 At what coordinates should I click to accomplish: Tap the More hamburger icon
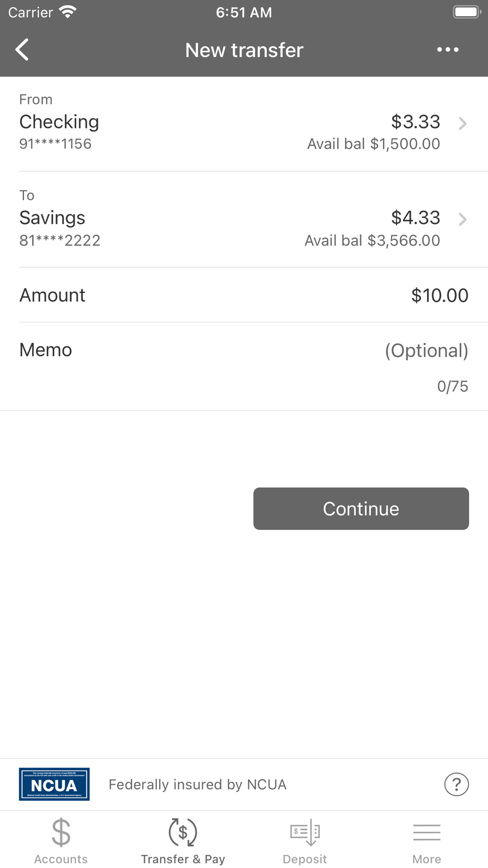427,833
